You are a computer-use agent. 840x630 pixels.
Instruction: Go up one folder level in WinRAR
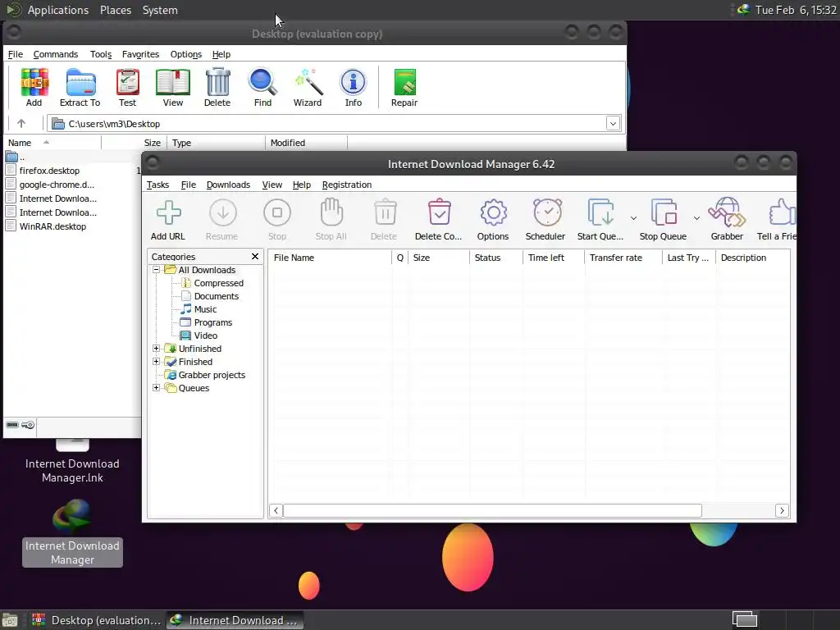click(x=21, y=124)
